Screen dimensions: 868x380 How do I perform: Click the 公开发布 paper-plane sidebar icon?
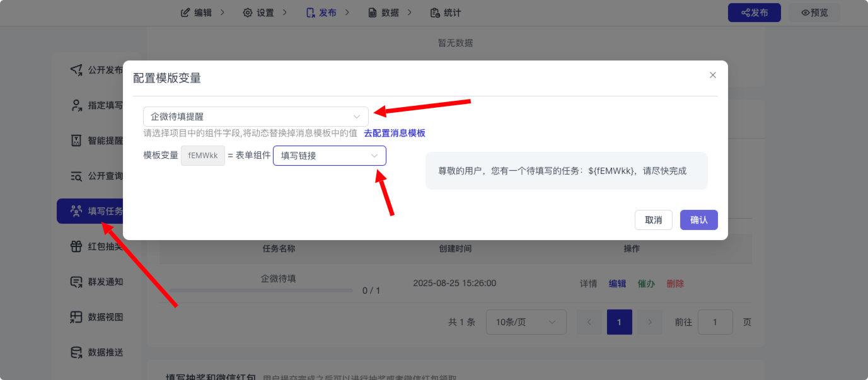pos(76,70)
